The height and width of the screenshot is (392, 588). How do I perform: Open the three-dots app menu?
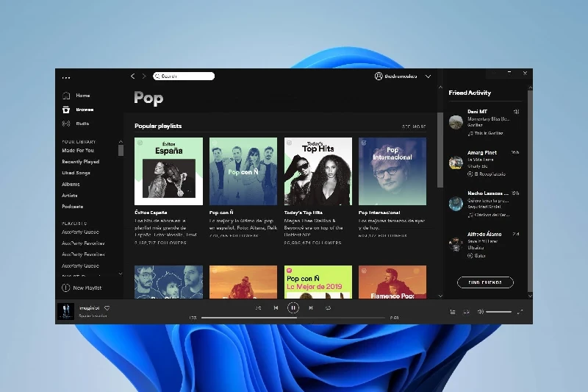(x=66, y=78)
